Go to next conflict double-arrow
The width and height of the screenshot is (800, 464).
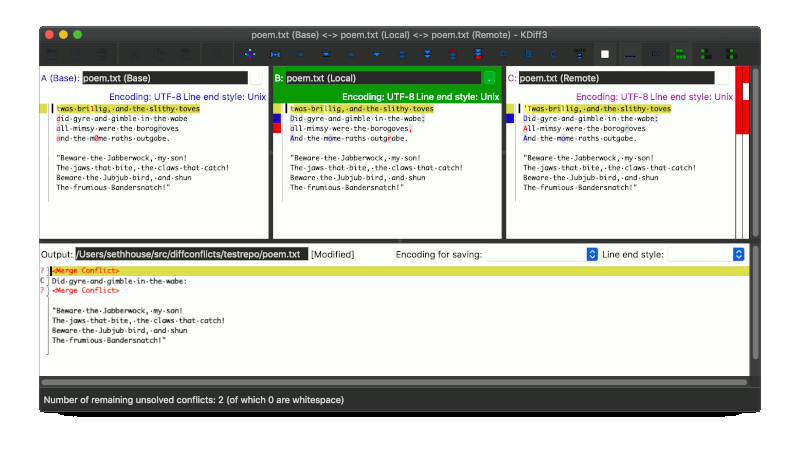click(427, 53)
